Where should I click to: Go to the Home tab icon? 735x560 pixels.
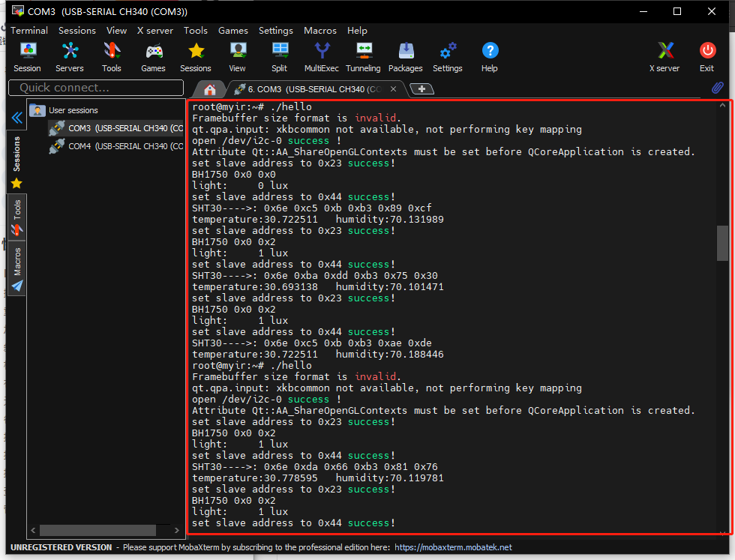210,89
